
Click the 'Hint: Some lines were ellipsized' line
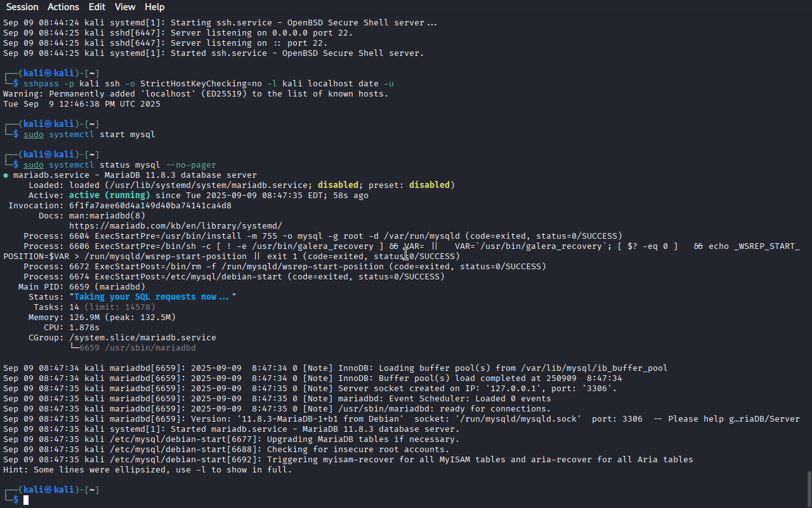[x=148, y=470]
